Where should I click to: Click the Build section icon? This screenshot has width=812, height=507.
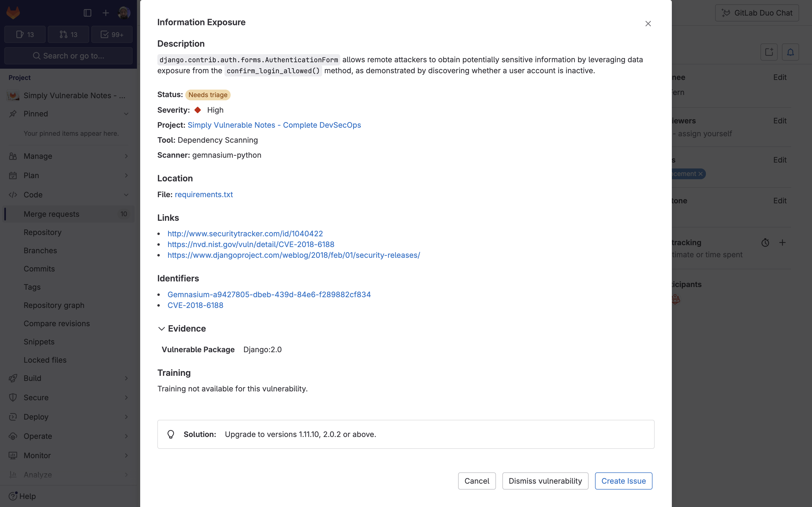[13, 378]
